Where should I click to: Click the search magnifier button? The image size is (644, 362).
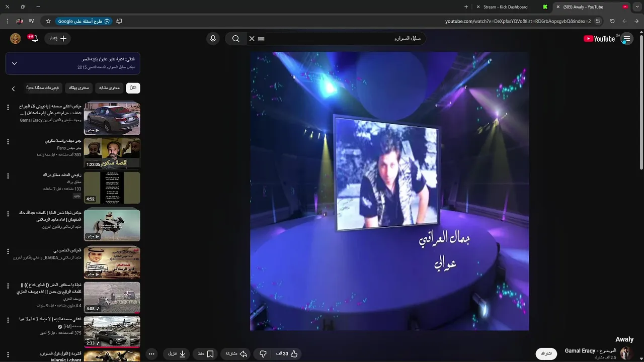pyautogui.click(x=235, y=39)
